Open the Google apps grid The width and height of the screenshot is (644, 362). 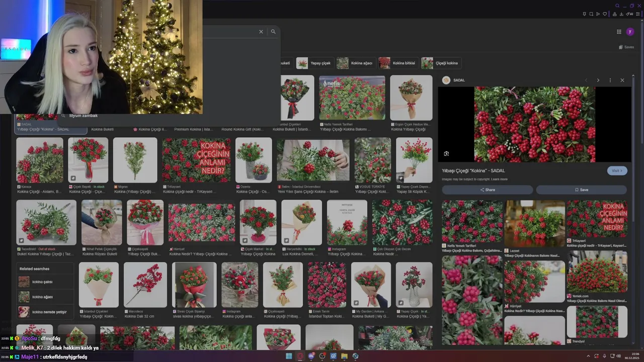click(619, 32)
